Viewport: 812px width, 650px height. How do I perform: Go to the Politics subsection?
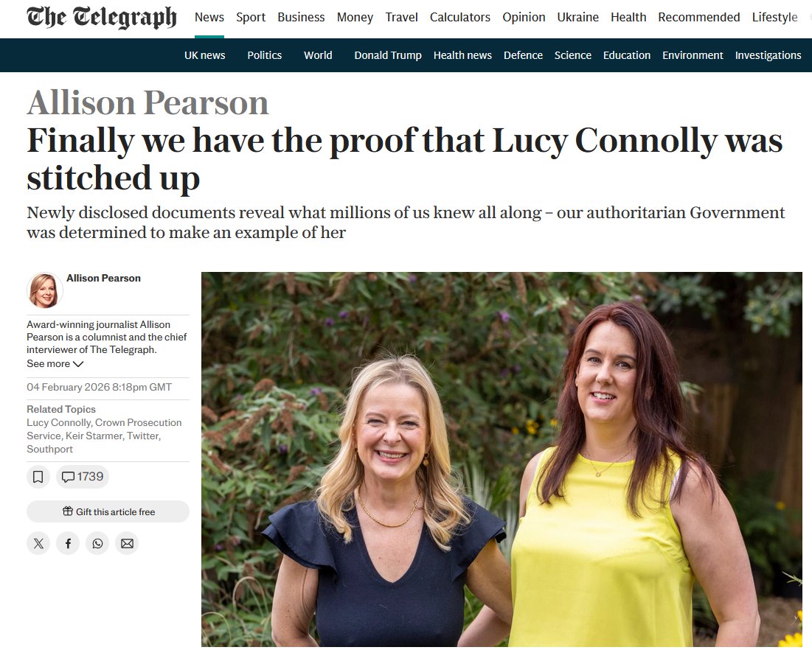(264, 55)
